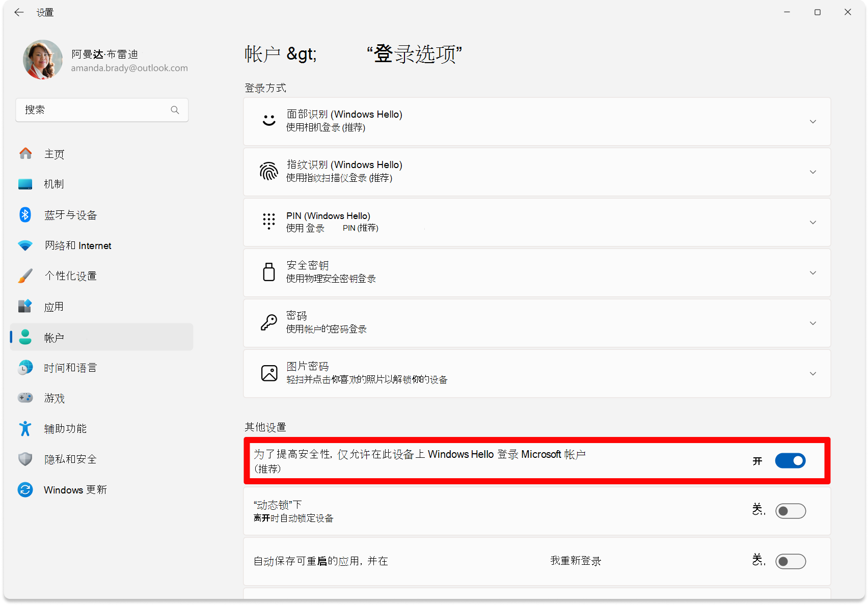This screenshot has height=605, width=868.
Task: Click 轻扫并点击你喜欢的照片 description text
Action: (x=367, y=379)
